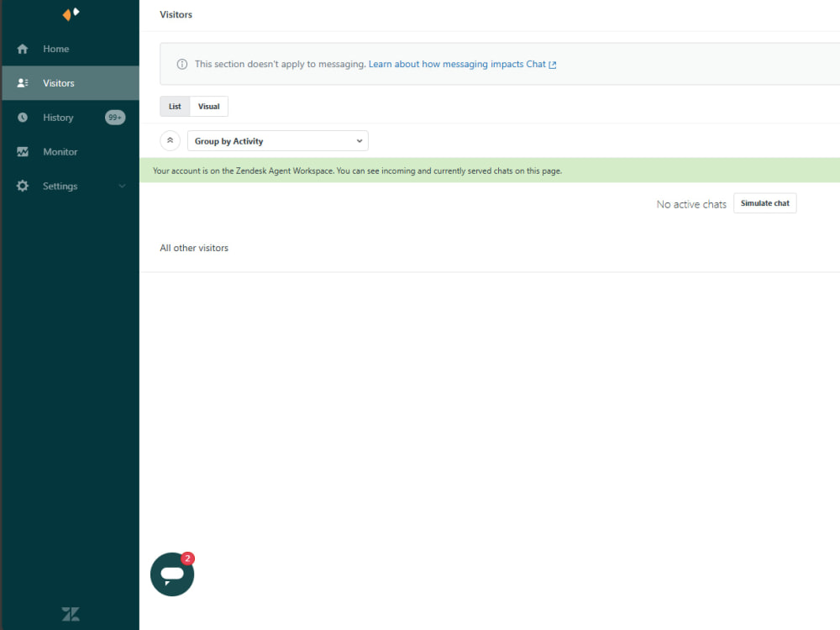Click the info circle icon in the notice
Viewport: 840px width, 630px height.
[x=182, y=65]
